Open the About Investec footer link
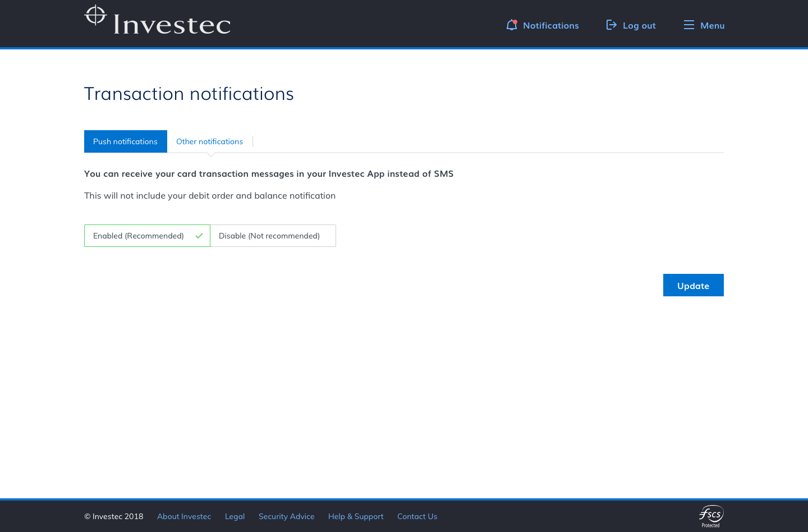The width and height of the screenshot is (808, 532). (184, 517)
